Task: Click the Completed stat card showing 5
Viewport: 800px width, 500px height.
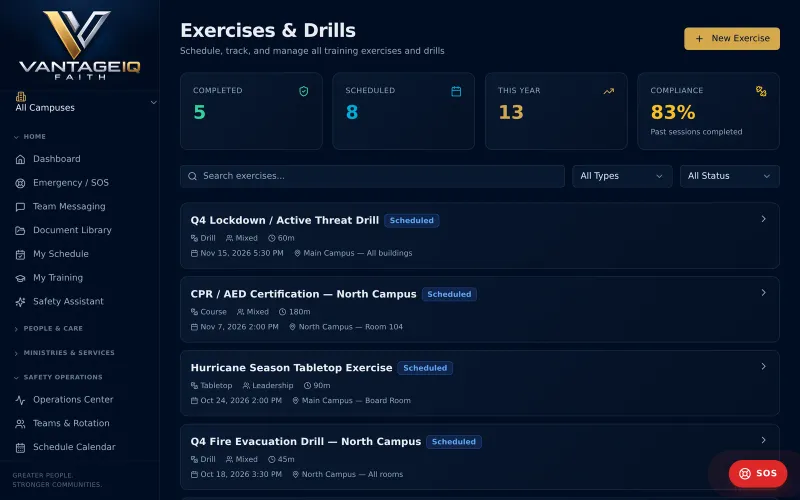Action: click(x=251, y=111)
